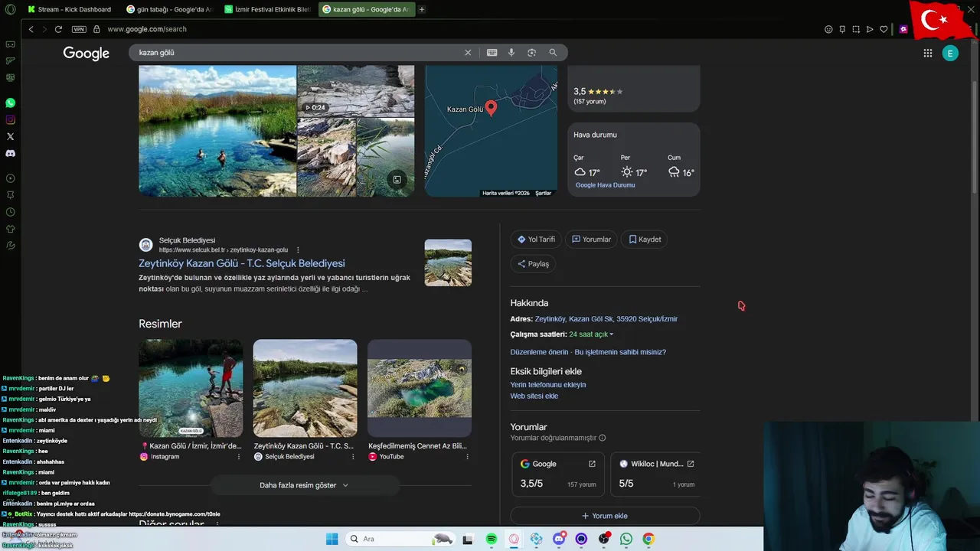980x551 pixels.
Task: Clear the Google search box text
Action: point(468,53)
